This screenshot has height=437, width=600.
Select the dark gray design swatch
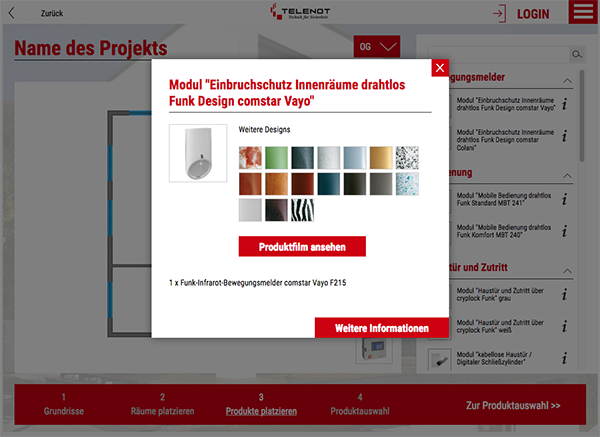[x=381, y=184]
